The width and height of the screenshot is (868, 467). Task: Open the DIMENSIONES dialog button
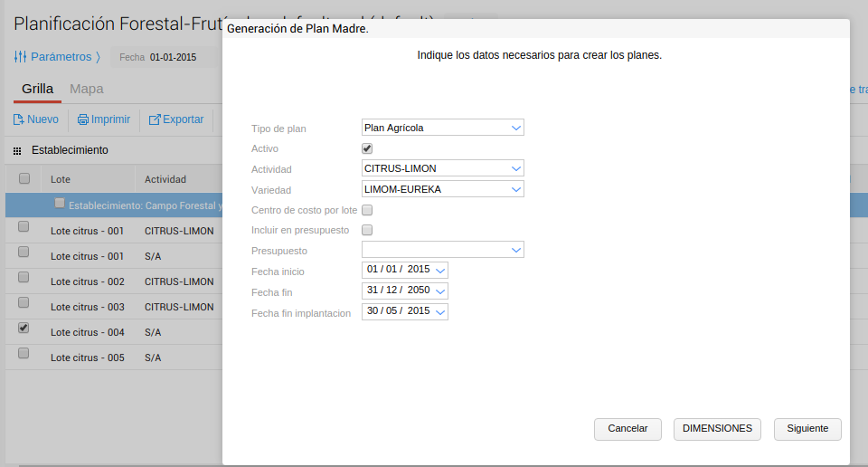[717, 429]
